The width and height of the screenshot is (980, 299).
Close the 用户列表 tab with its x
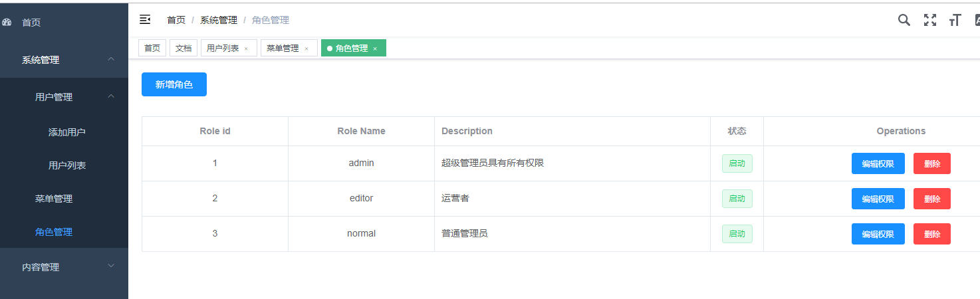click(x=246, y=49)
